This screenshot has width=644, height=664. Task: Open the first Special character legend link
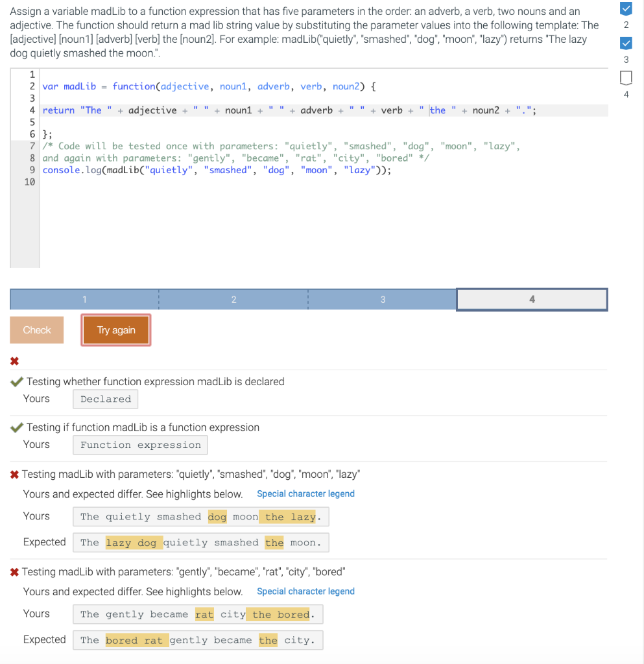[x=305, y=493]
